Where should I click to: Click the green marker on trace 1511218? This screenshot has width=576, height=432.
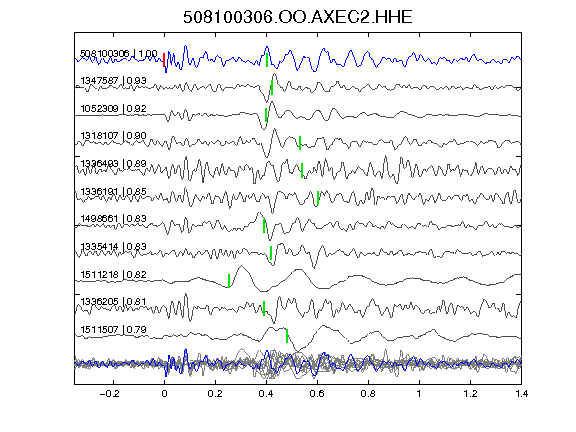tap(229, 281)
